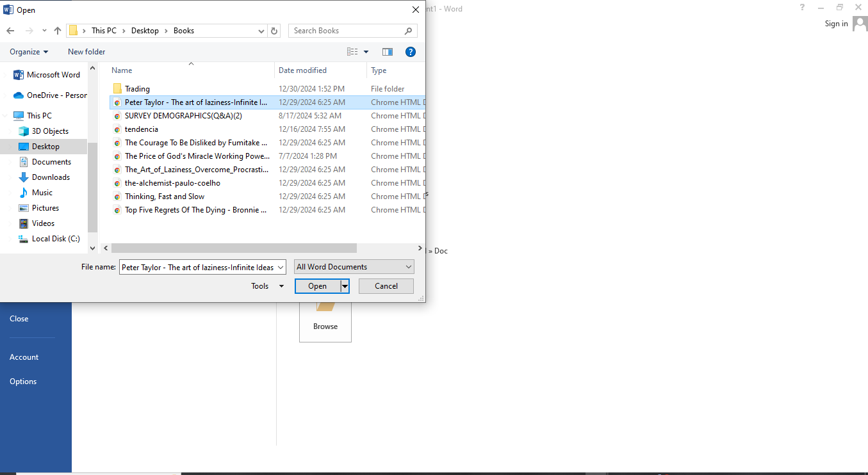Screen dimensions: 868x475
Task: Select the-alchemist-paulo-coelho file
Action: [172, 183]
